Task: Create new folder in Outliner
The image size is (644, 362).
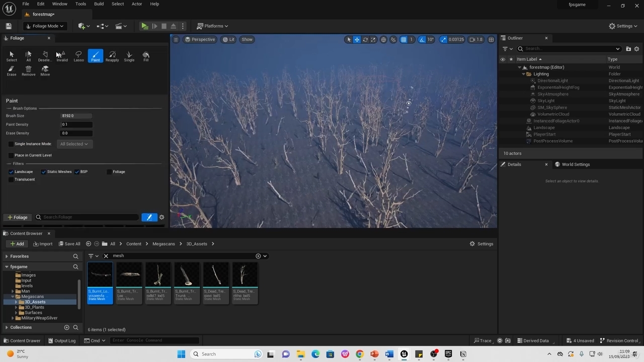Action: coord(628,49)
